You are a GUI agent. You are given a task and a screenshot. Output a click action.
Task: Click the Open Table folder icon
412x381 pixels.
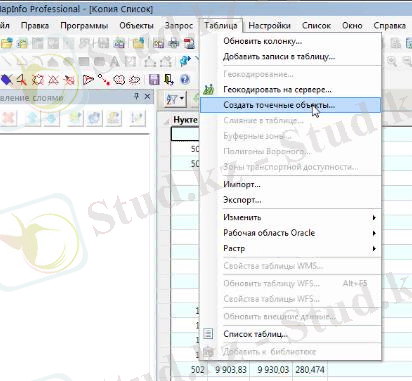click(7, 43)
